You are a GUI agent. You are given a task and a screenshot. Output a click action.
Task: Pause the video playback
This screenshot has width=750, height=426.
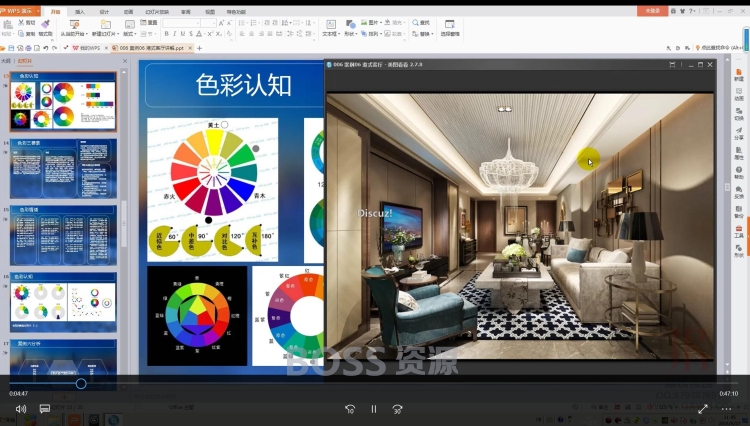point(374,409)
